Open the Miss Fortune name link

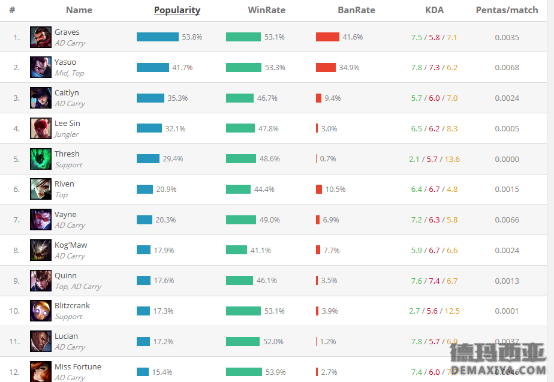click(x=78, y=367)
